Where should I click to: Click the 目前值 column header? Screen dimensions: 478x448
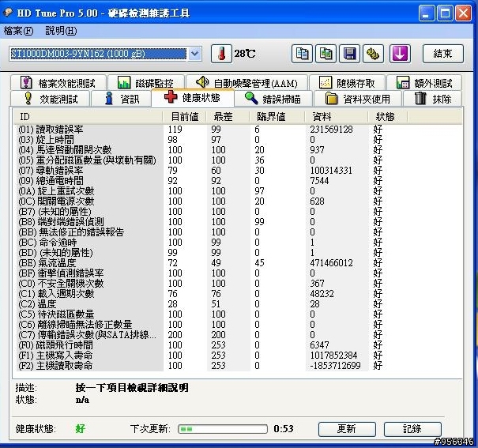[185, 117]
